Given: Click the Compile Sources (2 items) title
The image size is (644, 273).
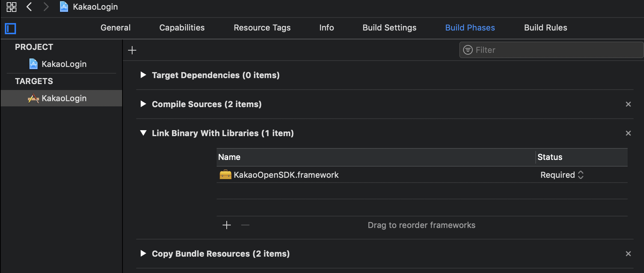Looking at the screenshot, I should click(x=207, y=104).
